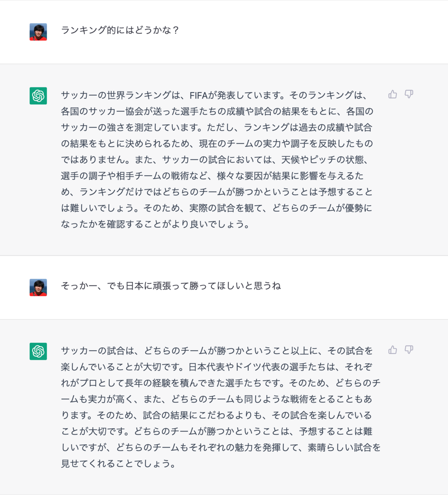Click user avatar next to そっかー message
The width and height of the screenshot is (448, 495).
point(38,288)
